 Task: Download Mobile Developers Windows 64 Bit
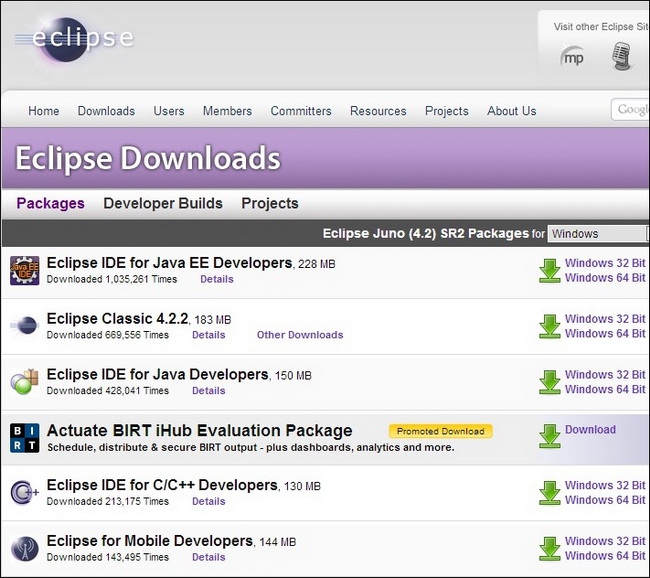click(605, 556)
